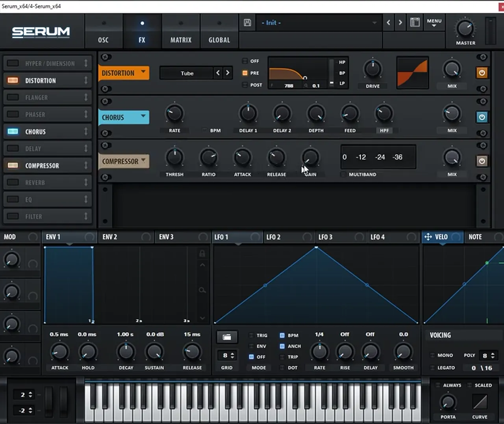Open the MENU dropdown
Viewport: 504px width, 424px height.
click(434, 22)
